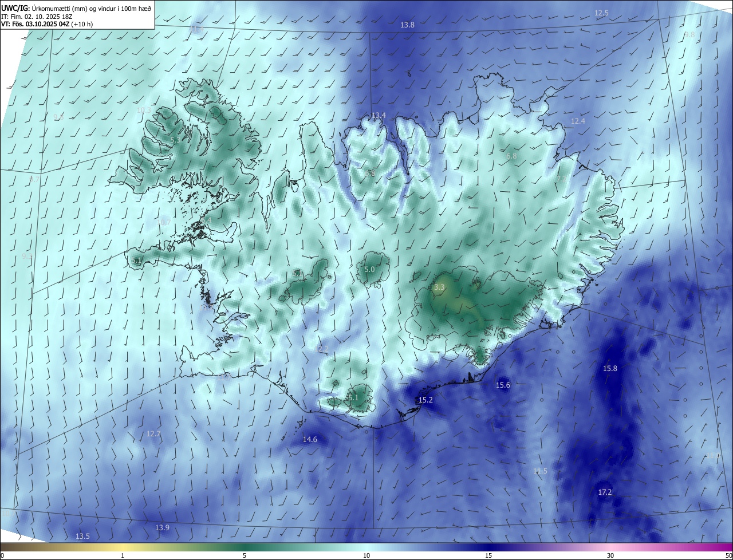Click the 12.4 value off the northeast coast

[x=578, y=121]
